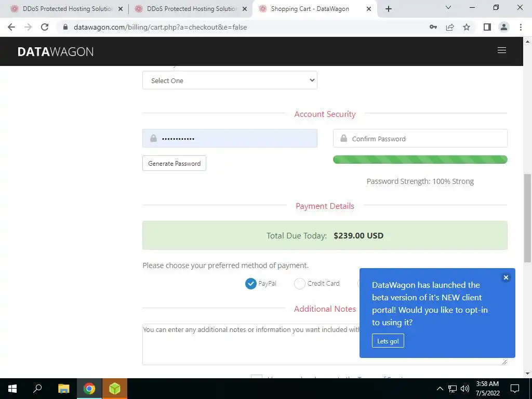Click the password strength progress bar

[x=420, y=159]
